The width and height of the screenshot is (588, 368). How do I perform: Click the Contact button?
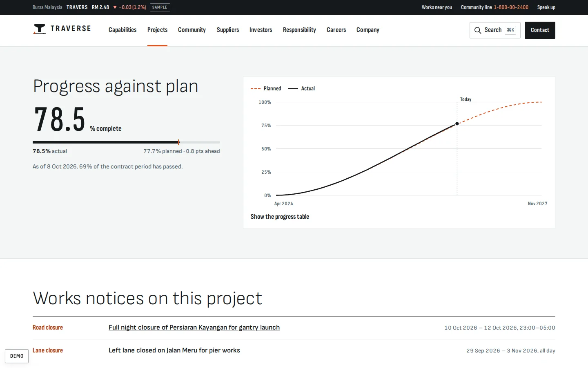[x=540, y=30]
